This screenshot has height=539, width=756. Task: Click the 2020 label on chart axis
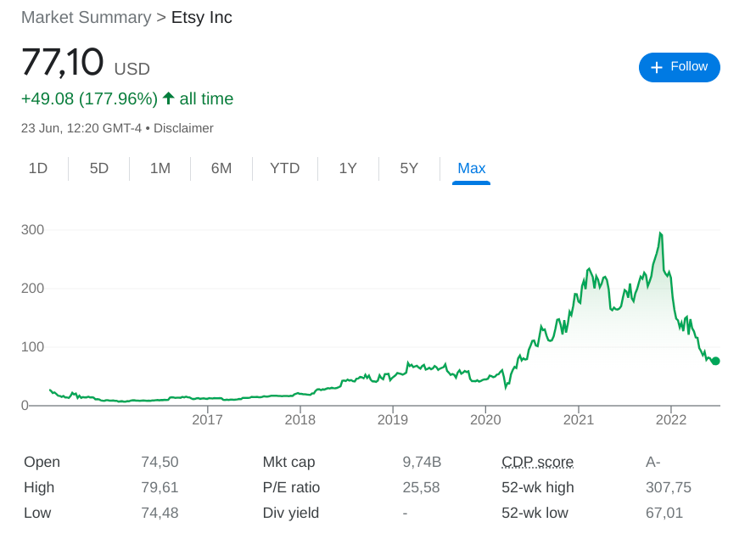pos(485,419)
